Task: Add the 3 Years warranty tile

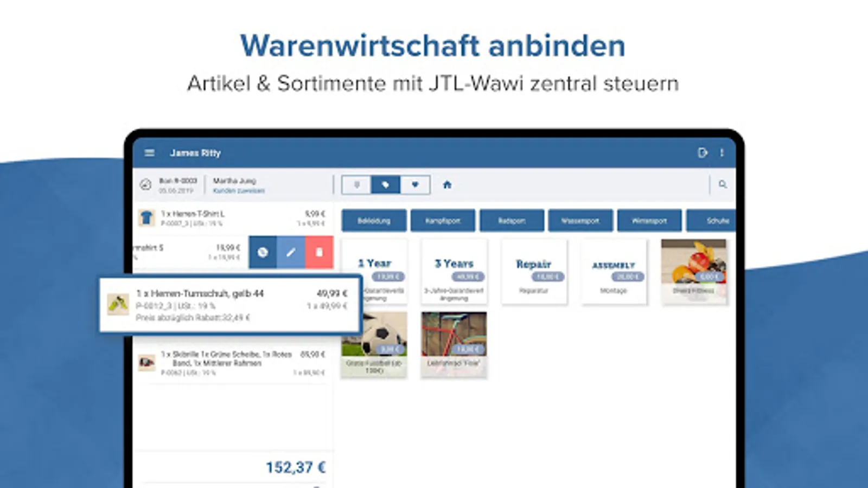Action: click(454, 272)
